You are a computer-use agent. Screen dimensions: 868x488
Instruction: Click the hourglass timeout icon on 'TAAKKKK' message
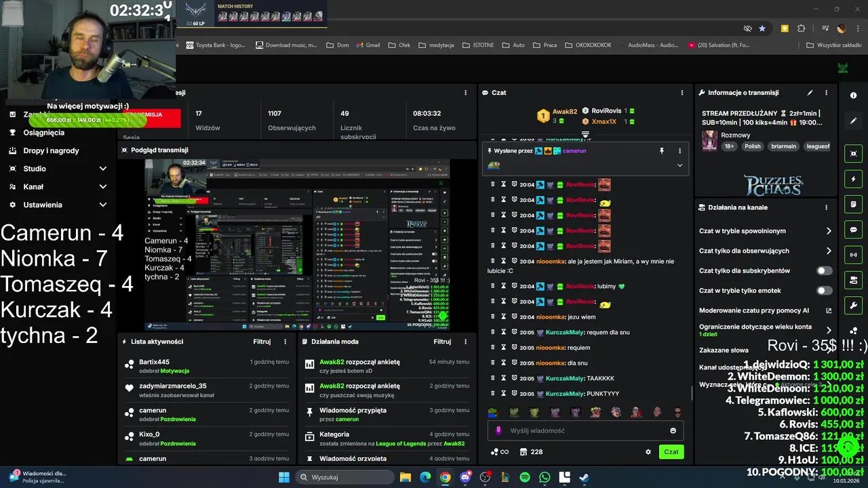point(504,378)
